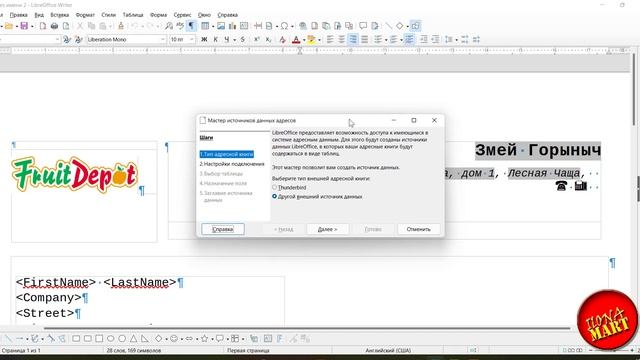Click the Subscript icon
This screenshot has width=640, height=360.
(x=268, y=40)
